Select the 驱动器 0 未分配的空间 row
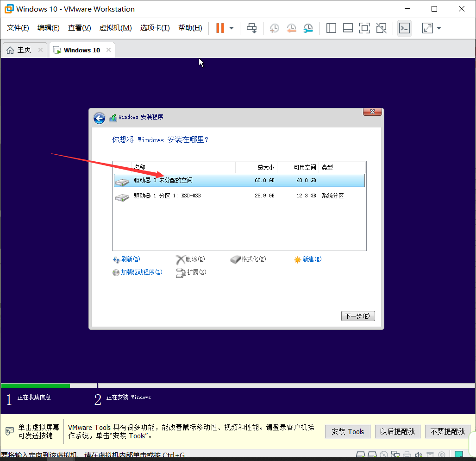 click(239, 180)
